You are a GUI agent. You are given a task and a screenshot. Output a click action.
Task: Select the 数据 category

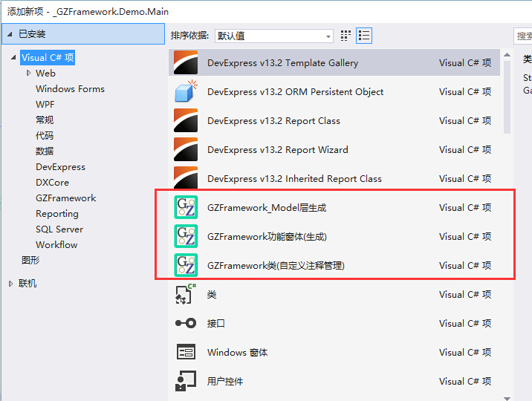pos(45,151)
